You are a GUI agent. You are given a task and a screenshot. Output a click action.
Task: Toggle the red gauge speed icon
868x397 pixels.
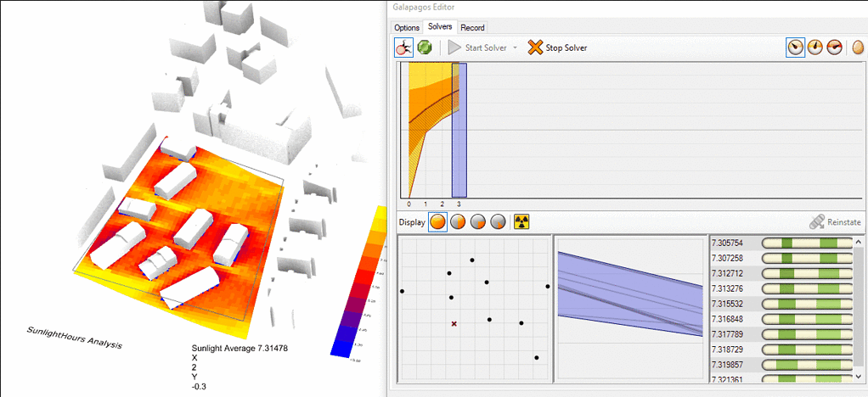pos(835,48)
